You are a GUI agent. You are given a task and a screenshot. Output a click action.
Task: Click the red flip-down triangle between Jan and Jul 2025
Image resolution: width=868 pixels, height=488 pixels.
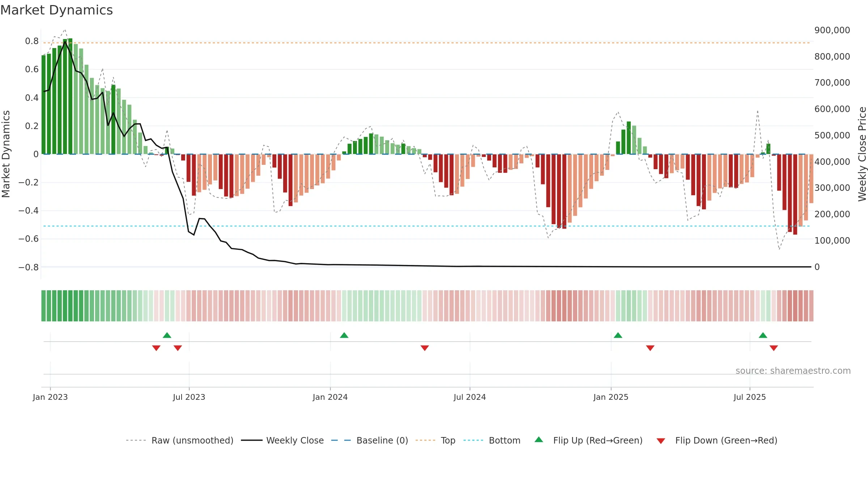[650, 348]
